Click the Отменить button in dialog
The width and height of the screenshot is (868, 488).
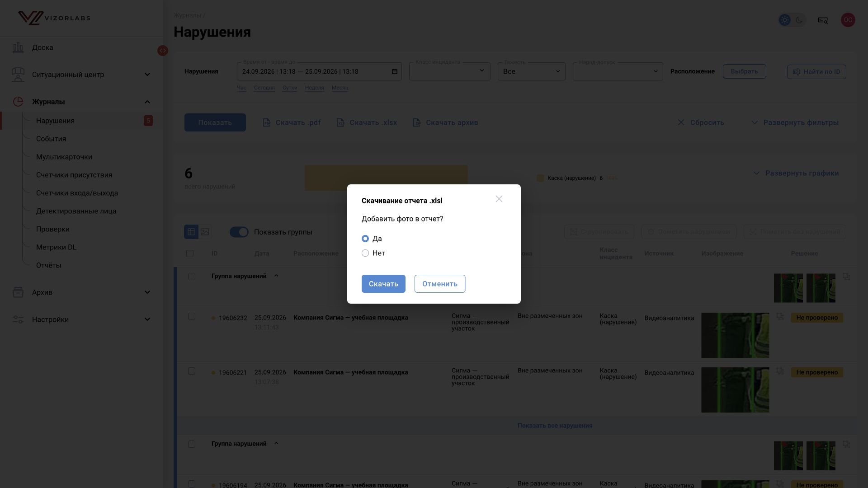(440, 284)
